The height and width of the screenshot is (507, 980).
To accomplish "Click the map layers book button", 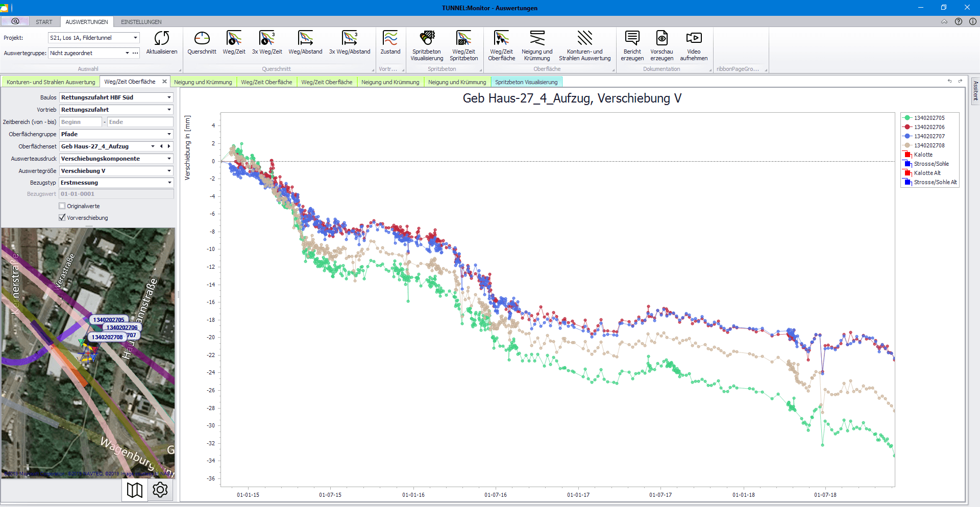I will pos(135,490).
